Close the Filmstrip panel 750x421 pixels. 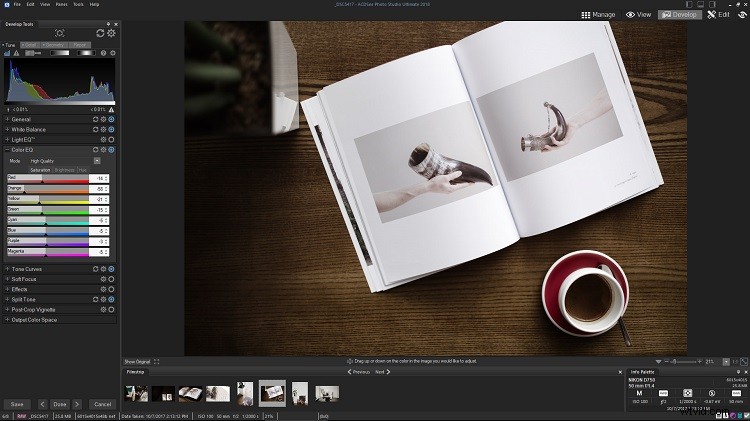pos(620,372)
